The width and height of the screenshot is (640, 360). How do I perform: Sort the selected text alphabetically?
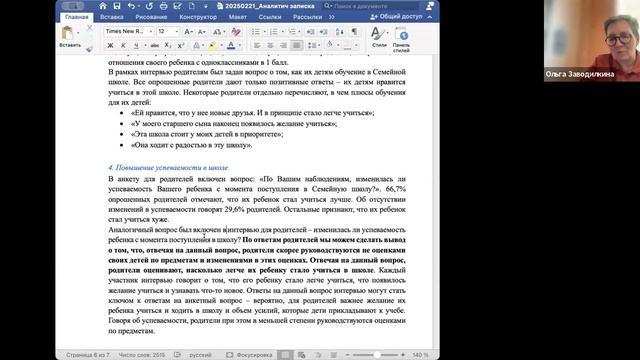pos(340,31)
